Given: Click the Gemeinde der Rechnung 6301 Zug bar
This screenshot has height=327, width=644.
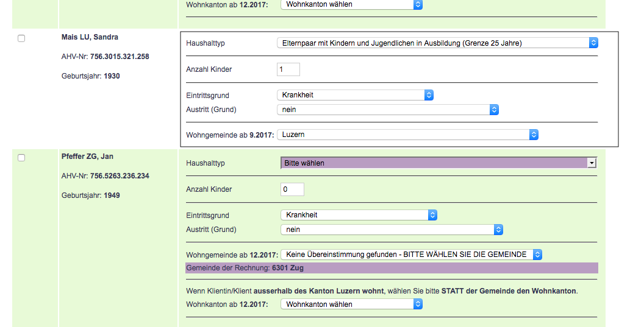Looking at the screenshot, I should coord(391,268).
